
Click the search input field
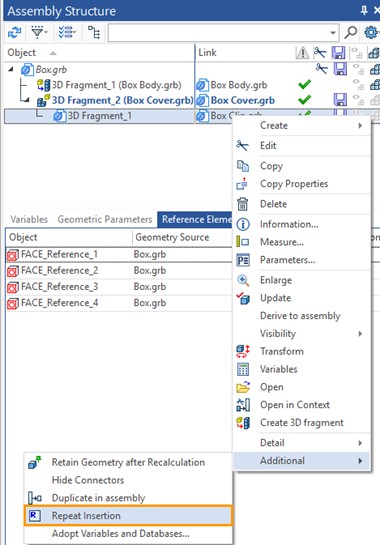pyautogui.click(x=218, y=33)
